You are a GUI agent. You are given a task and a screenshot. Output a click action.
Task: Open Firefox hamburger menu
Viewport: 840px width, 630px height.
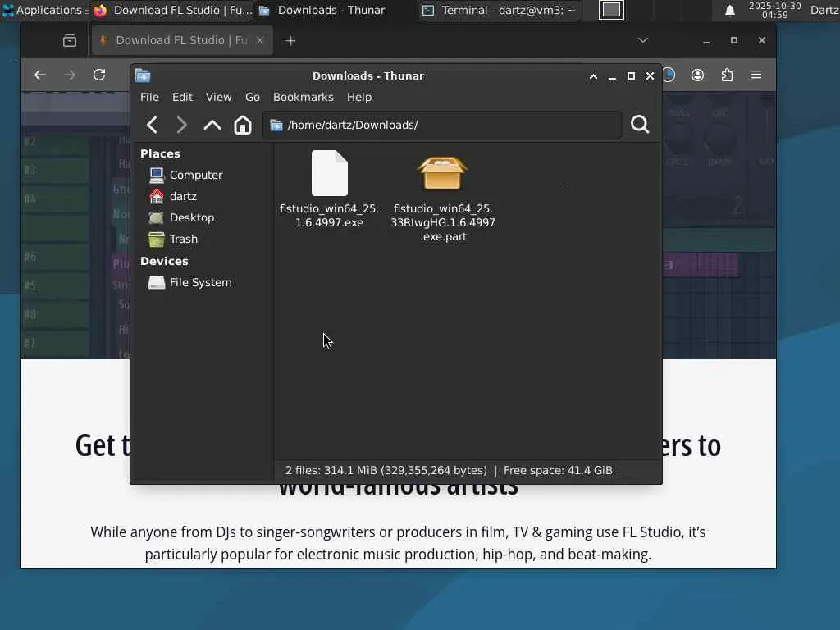tap(756, 75)
